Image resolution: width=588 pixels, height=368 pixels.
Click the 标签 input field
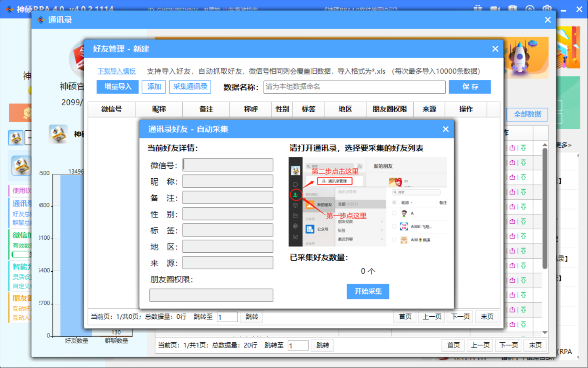coord(228,230)
